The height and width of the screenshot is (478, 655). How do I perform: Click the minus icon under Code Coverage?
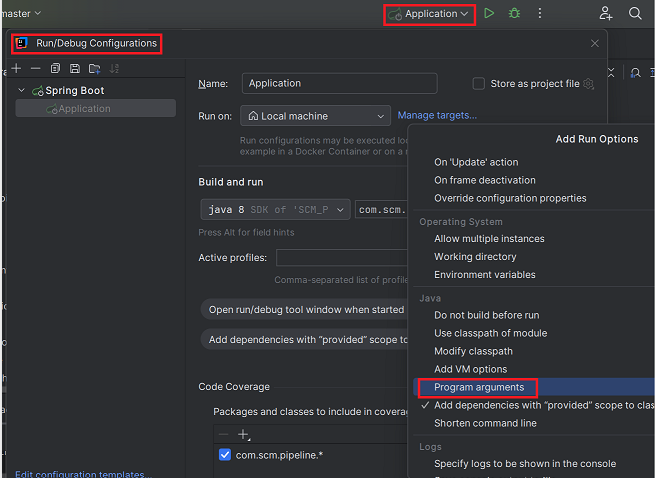pyautogui.click(x=223, y=435)
